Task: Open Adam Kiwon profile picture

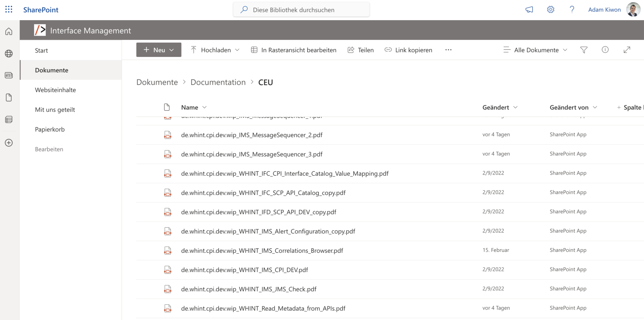Action: coord(633,9)
